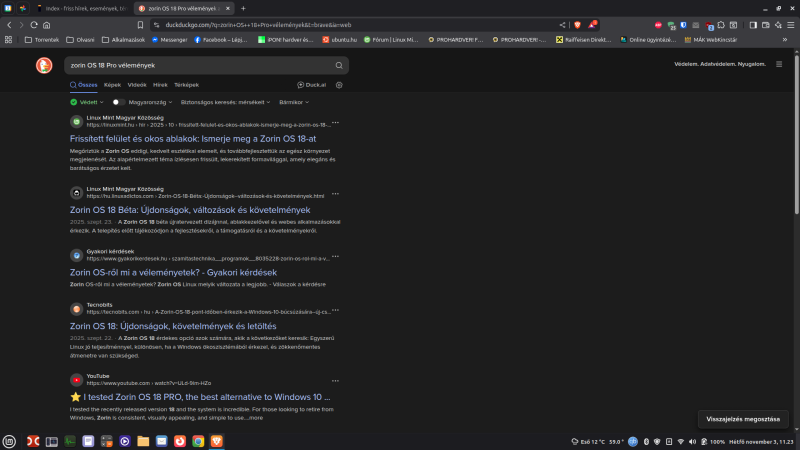Click the search magnifier button
The width and height of the screenshot is (800, 450).
339,65
